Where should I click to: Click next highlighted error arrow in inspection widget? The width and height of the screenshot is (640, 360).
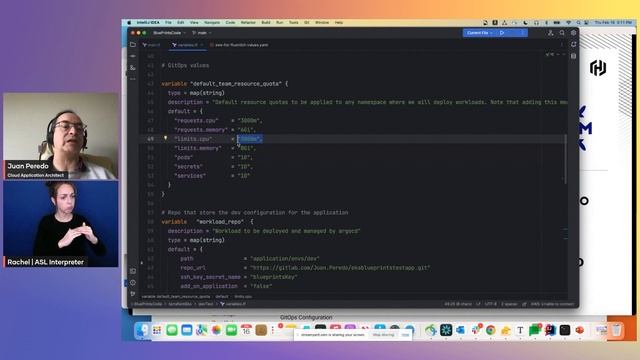pos(564,54)
